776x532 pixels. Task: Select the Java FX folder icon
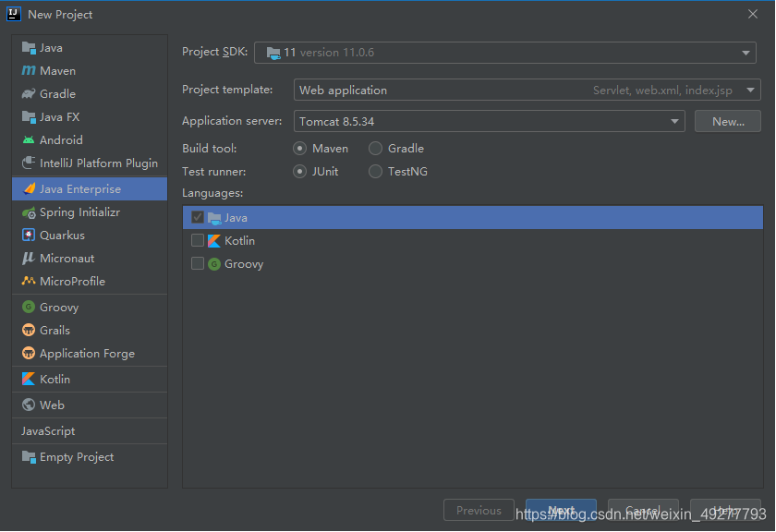[29, 116]
